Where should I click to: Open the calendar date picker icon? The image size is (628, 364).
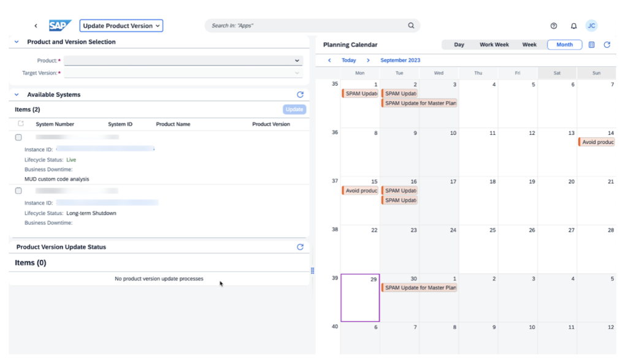591,45
